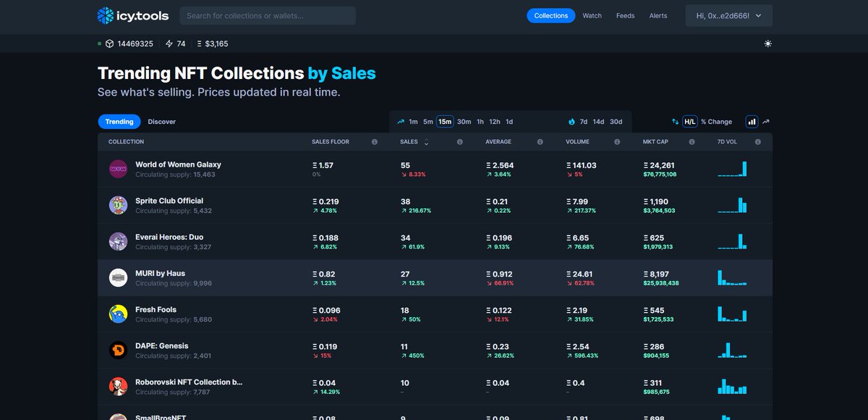The height and width of the screenshot is (420, 868).
Task: Open the Alerts nav tab
Action: point(658,16)
